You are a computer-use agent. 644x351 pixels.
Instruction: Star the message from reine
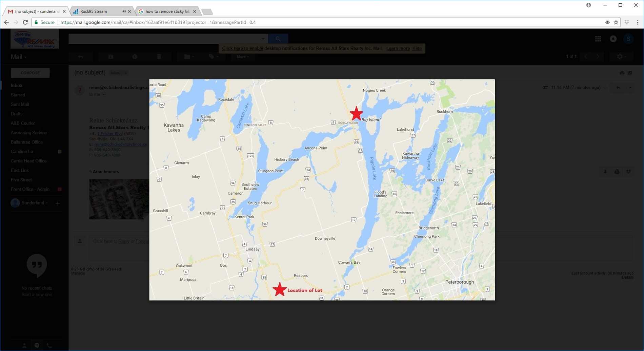point(606,88)
